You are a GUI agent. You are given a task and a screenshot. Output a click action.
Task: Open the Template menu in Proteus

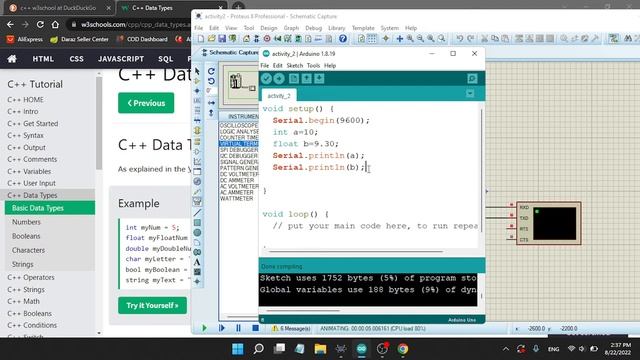coord(363,28)
